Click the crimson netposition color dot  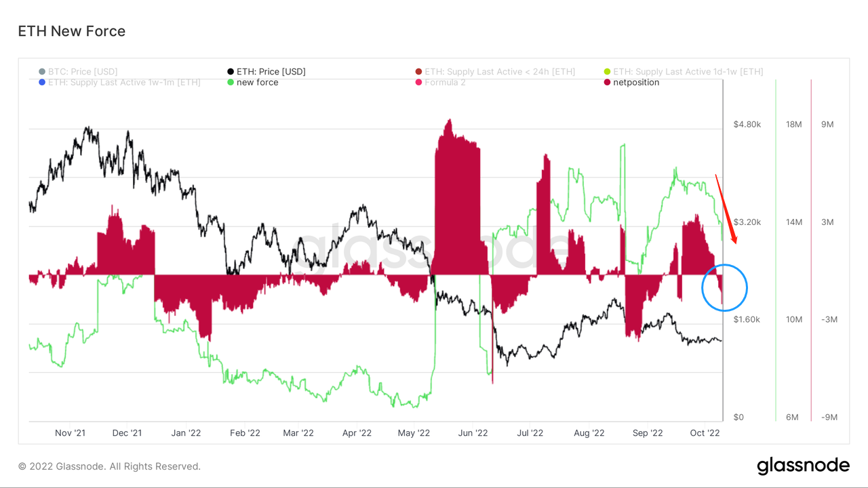607,83
